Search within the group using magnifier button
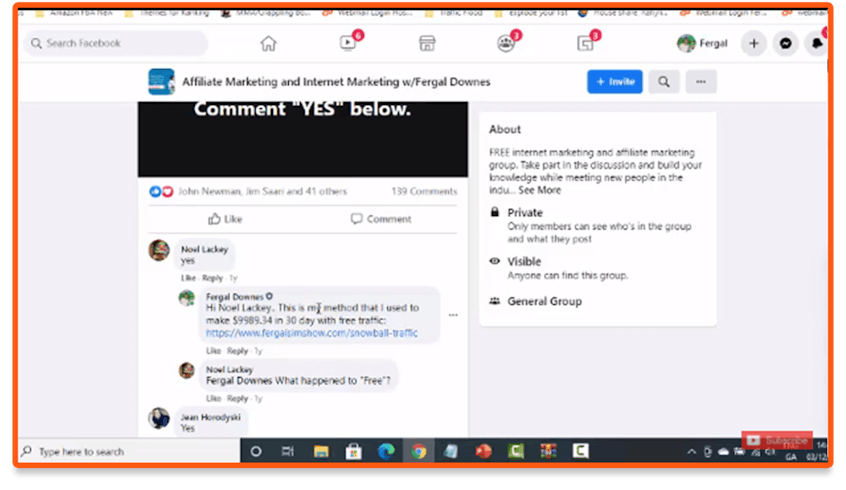This screenshot has height=490, width=846. pos(664,81)
